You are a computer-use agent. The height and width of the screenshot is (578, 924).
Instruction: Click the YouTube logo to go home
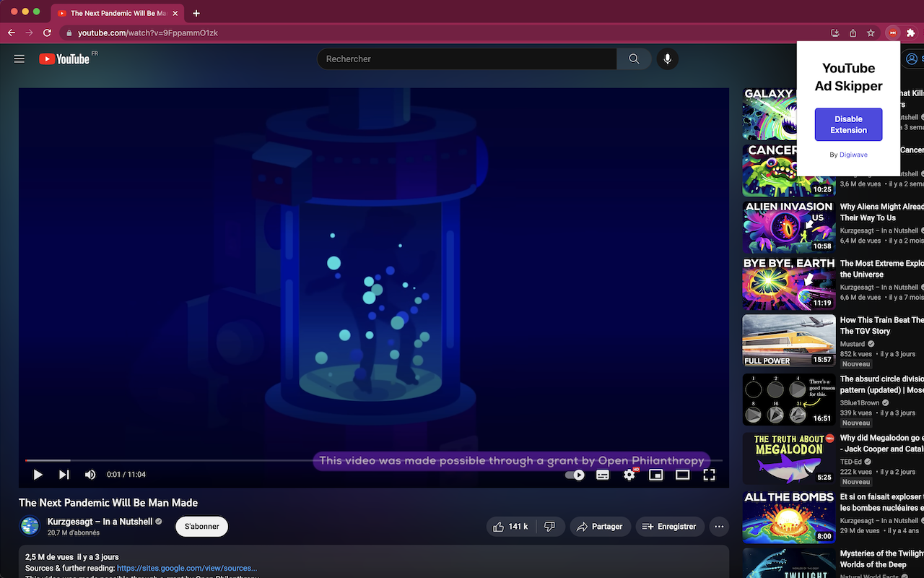pyautogui.click(x=64, y=59)
